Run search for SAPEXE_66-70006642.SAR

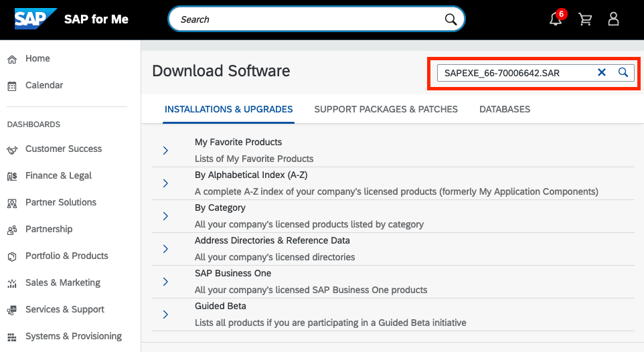pyautogui.click(x=623, y=73)
